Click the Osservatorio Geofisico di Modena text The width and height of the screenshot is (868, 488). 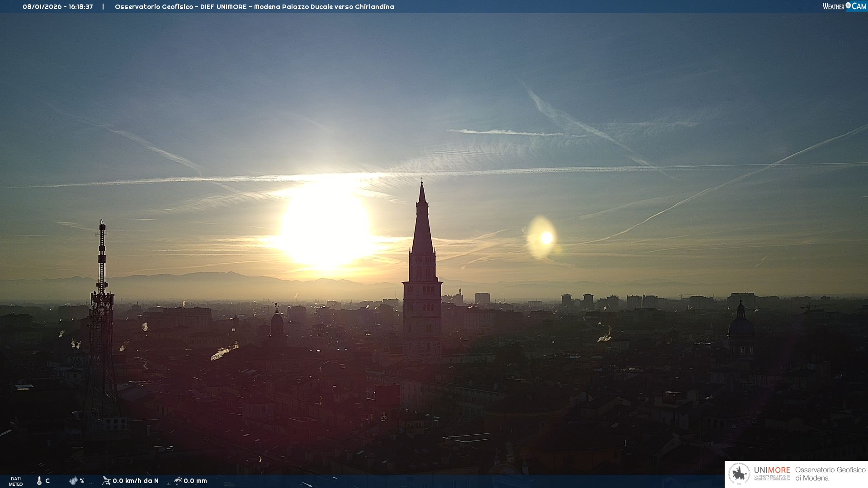[x=830, y=474]
